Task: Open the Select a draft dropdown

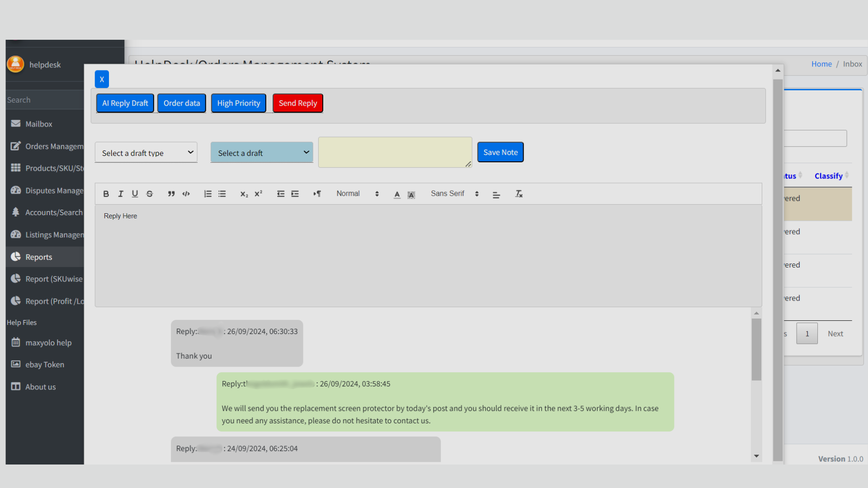Action: [x=262, y=153]
